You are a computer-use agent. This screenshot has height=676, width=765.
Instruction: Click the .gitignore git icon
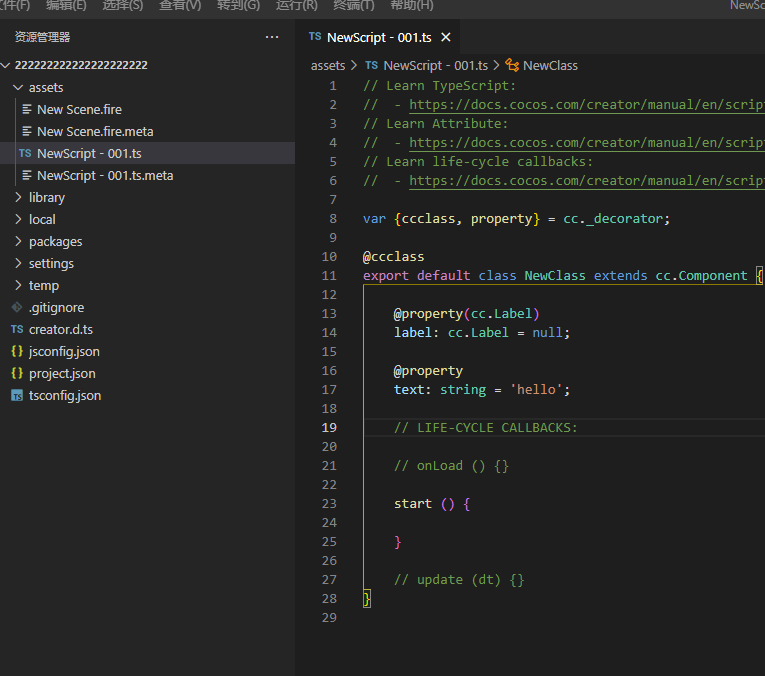click(17, 308)
